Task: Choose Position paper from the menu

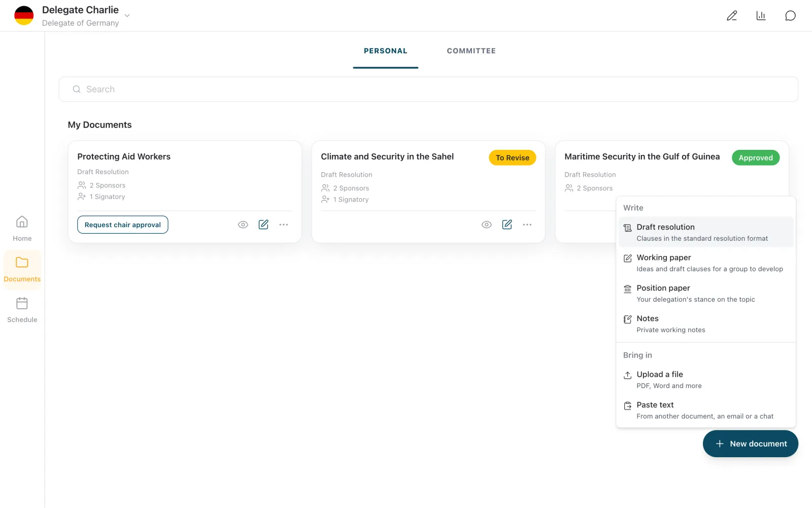Action: coord(706,293)
